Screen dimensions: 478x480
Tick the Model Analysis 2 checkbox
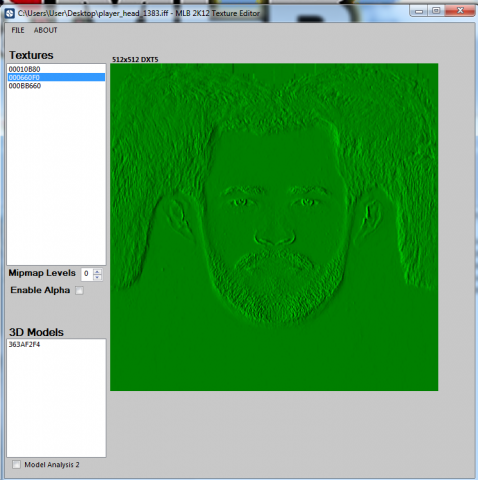click(x=16, y=464)
